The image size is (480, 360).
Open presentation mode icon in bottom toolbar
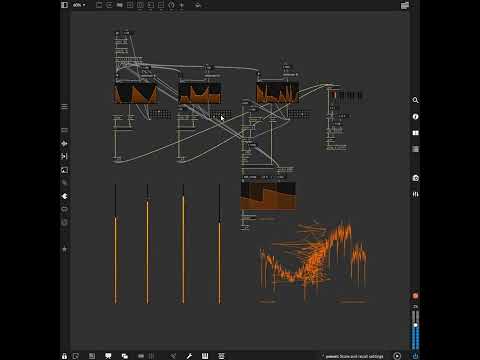click(x=108, y=356)
